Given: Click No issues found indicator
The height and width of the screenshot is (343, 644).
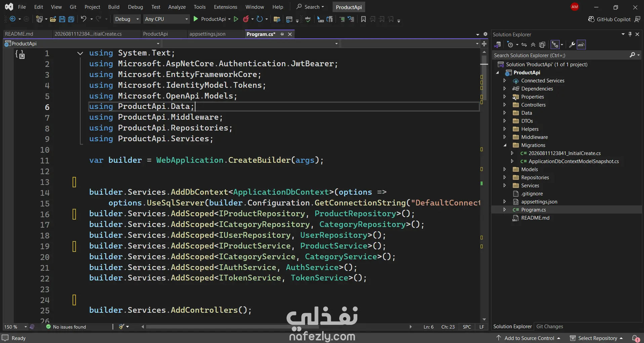Looking at the screenshot, I should click(66, 327).
